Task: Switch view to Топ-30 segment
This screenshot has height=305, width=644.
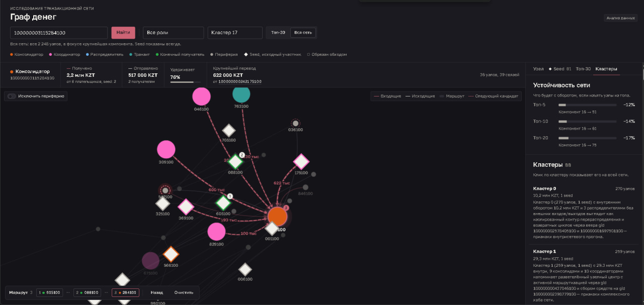Action: 278,32
